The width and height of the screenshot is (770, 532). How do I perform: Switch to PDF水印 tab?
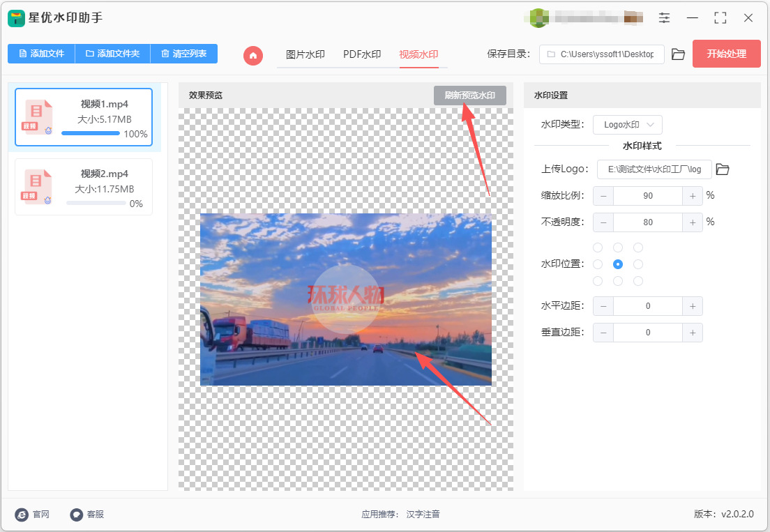pos(363,54)
